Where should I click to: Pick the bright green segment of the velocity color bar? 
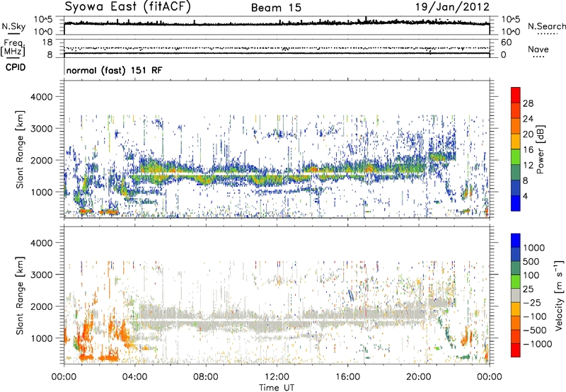pyautogui.click(x=516, y=282)
